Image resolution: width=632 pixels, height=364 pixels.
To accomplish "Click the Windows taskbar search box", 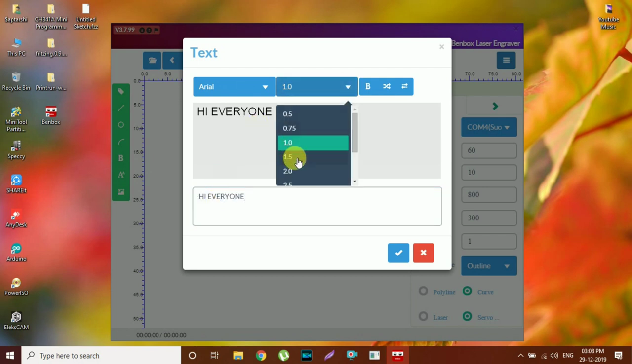I will [101, 355].
